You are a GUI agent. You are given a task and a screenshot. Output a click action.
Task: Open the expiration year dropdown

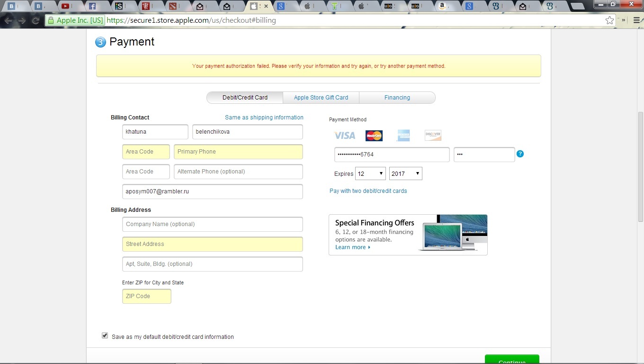(405, 173)
